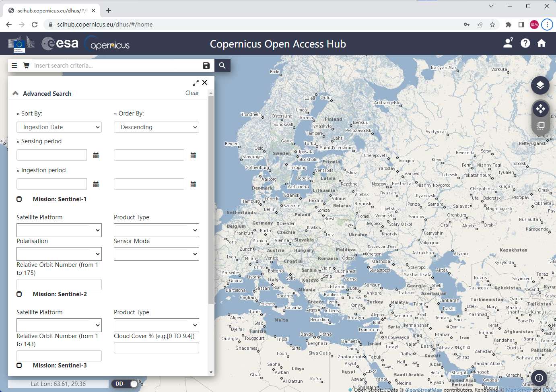Close the Advanced Search panel
This screenshot has width=556, height=392.
click(x=205, y=83)
